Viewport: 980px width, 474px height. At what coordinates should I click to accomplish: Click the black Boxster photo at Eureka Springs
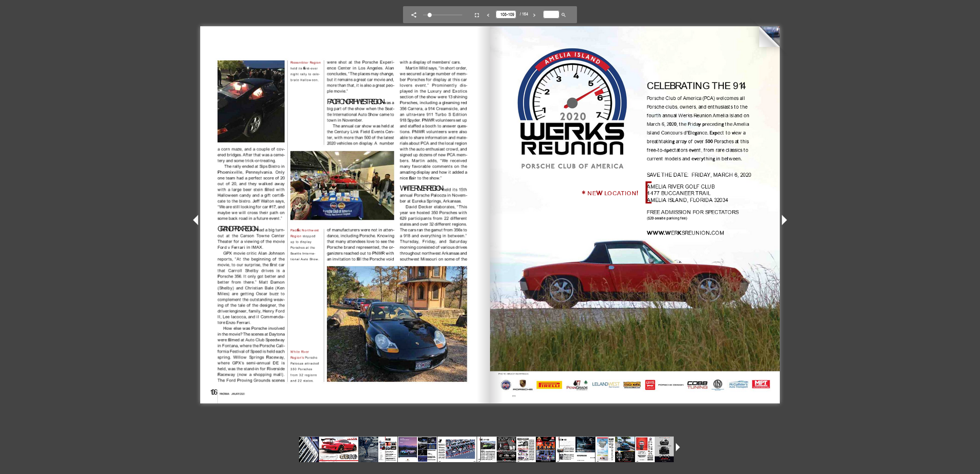[x=397, y=324]
